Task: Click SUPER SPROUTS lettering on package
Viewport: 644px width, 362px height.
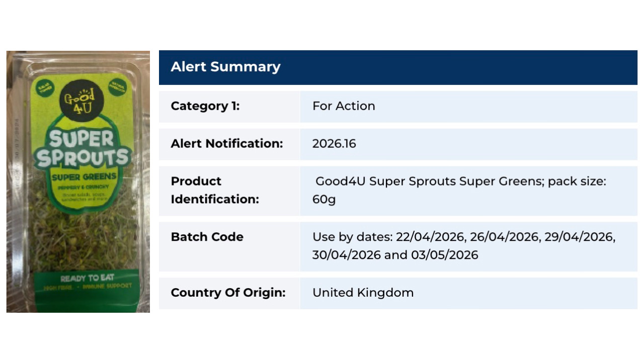Action: (x=82, y=149)
